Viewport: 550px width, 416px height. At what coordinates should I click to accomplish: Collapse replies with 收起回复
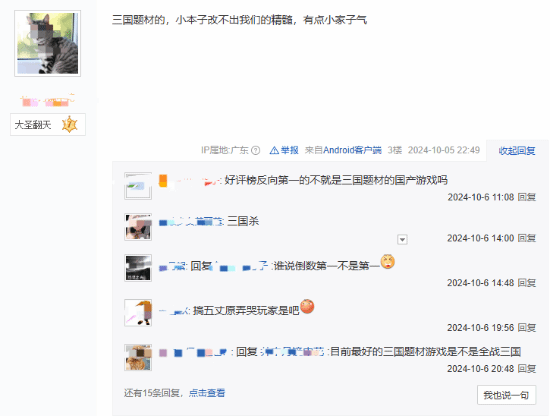(x=517, y=151)
